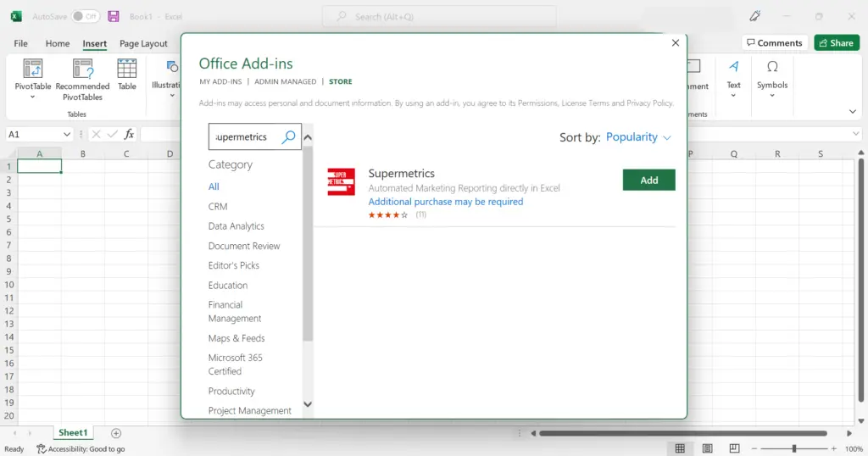The width and height of the screenshot is (868, 456).
Task: Open the Supermetrics add-in title link
Action: click(x=401, y=173)
